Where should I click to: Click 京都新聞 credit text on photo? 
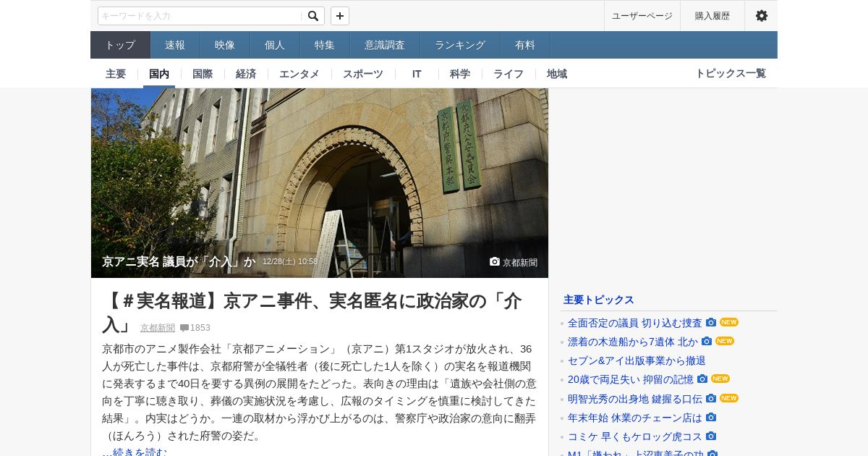coord(520,263)
